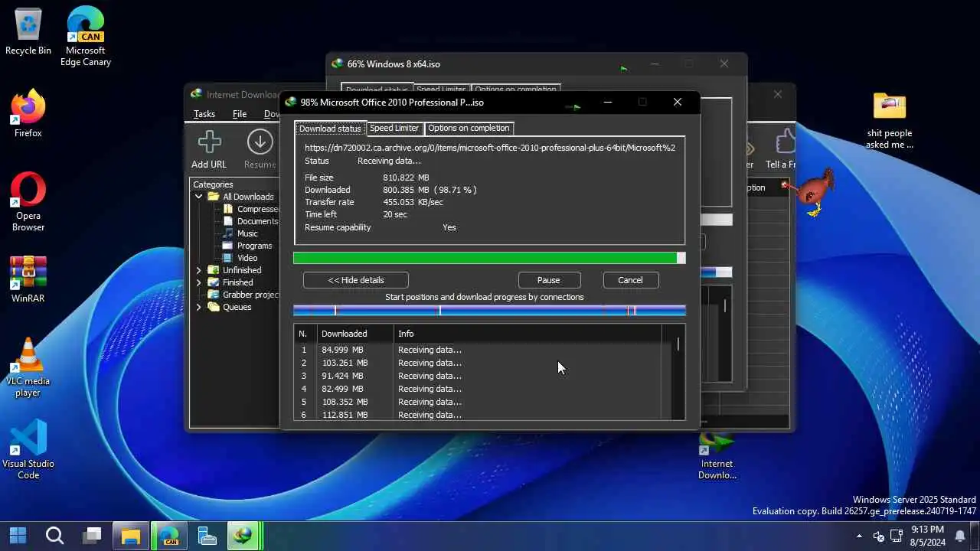Screen dimensions: 980x551
Task: Click the Hide details button
Action: coord(356,280)
